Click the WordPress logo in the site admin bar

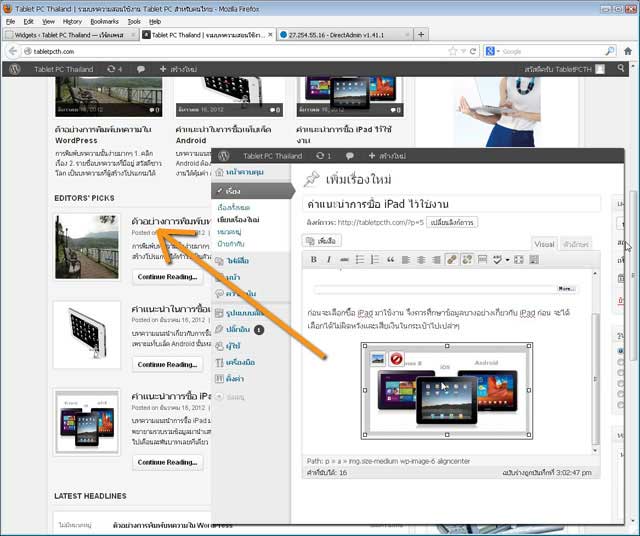[15, 69]
